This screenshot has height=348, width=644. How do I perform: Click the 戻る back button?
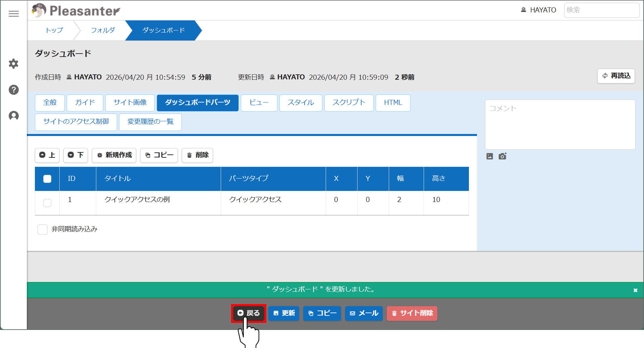pyautogui.click(x=249, y=313)
